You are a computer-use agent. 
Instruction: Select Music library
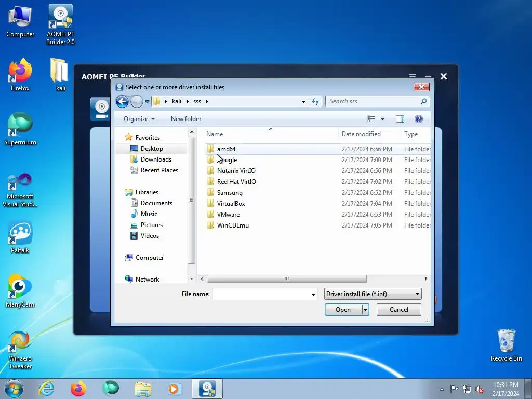coord(149,214)
